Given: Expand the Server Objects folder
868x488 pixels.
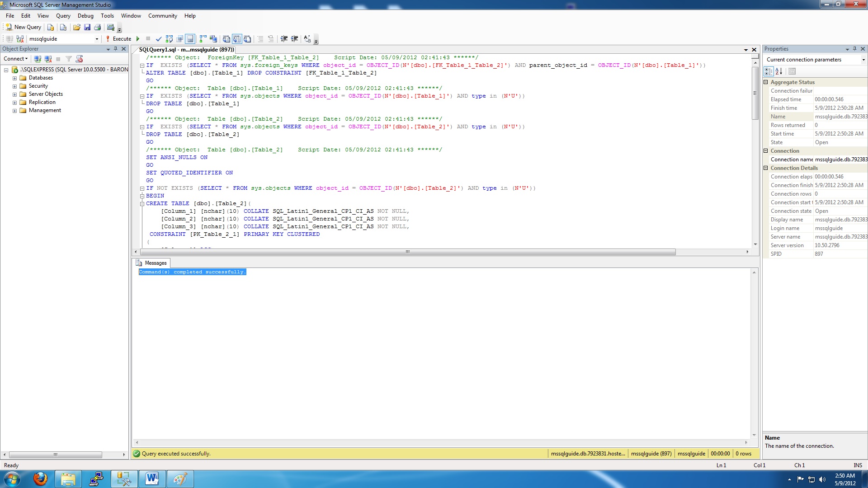Looking at the screenshot, I should 14,94.
